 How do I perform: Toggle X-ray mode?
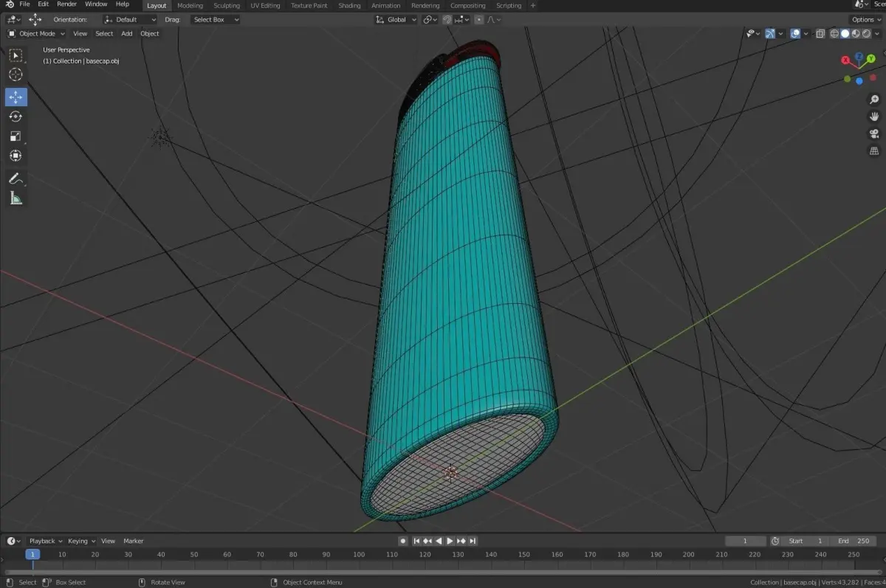(x=820, y=33)
